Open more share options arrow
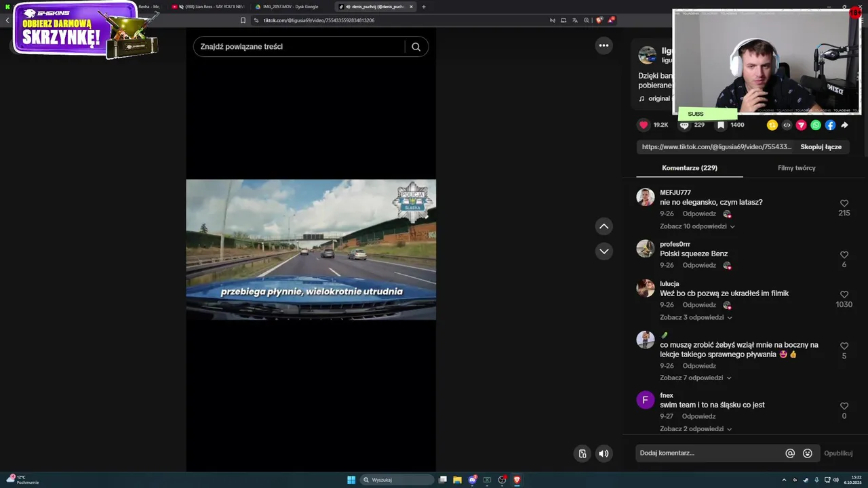This screenshot has width=868, height=488. coord(844,125)
